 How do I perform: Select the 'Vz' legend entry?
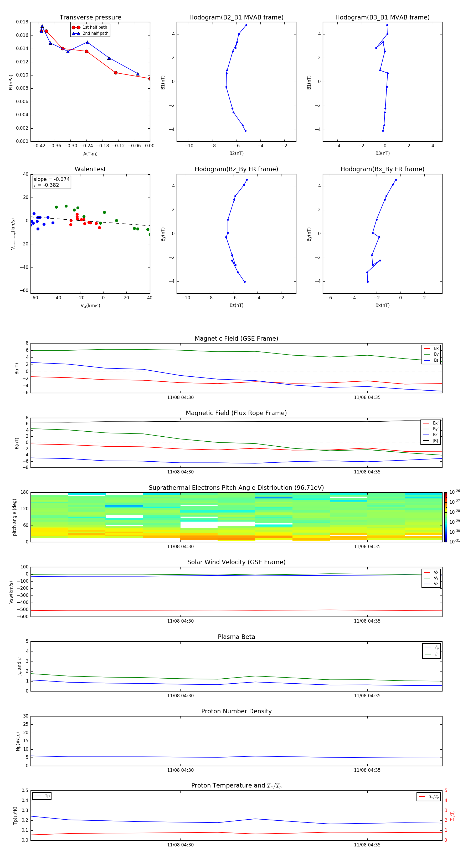click(x=431, y=584)
